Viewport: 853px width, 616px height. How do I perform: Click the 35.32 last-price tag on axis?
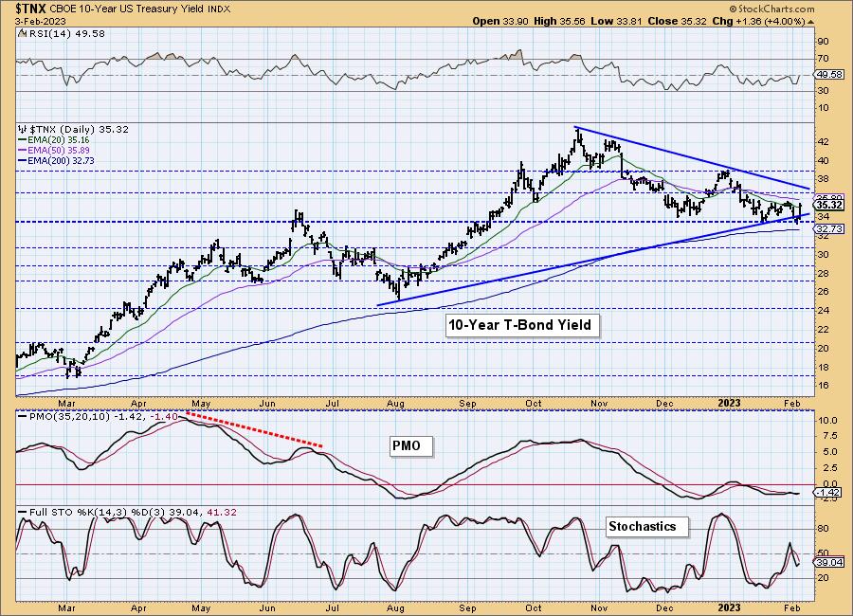pos(829,205)
